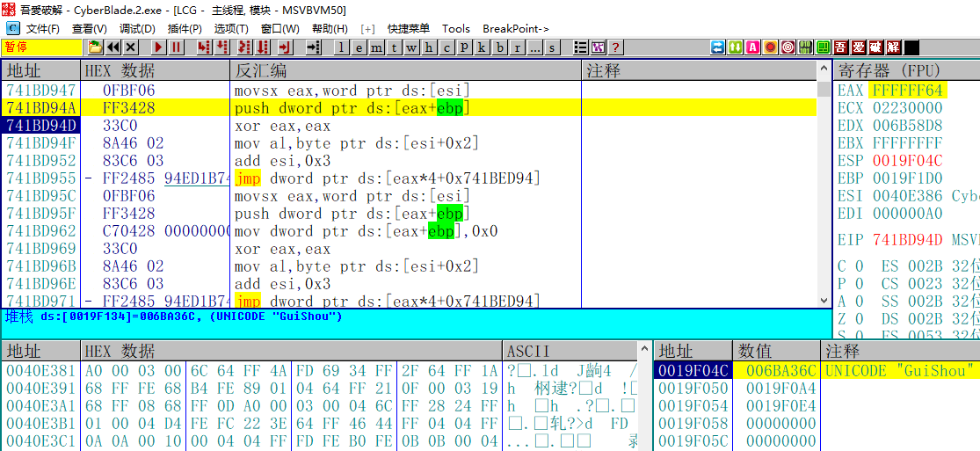
Task: Show threads with 't' button
Action: 395,47
